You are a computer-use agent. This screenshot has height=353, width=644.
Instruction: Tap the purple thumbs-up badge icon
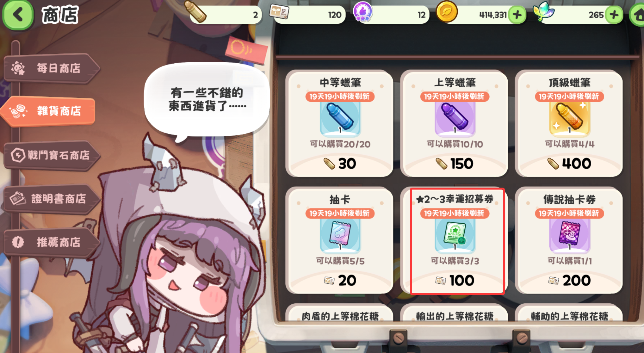click(x=363, y=12)
